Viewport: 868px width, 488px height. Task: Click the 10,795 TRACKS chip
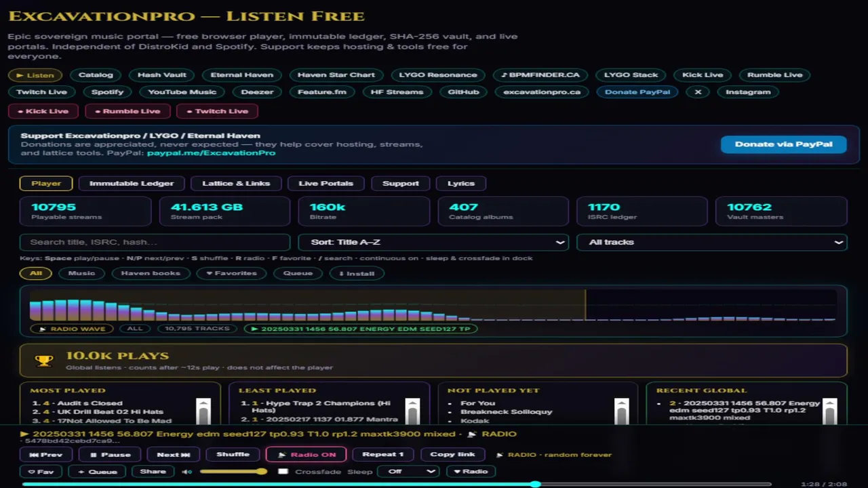point(197,329)
